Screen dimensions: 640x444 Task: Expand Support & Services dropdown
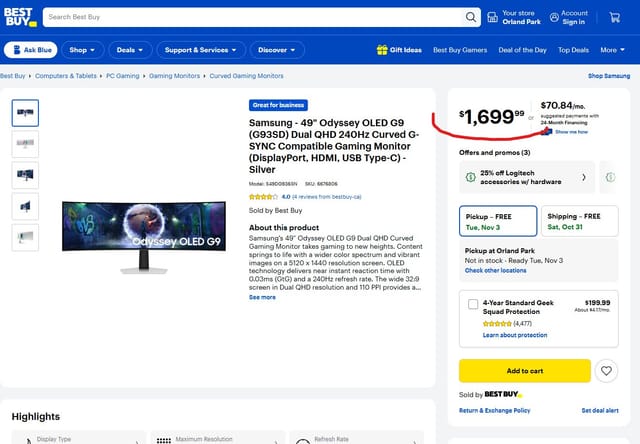(200, 50)
